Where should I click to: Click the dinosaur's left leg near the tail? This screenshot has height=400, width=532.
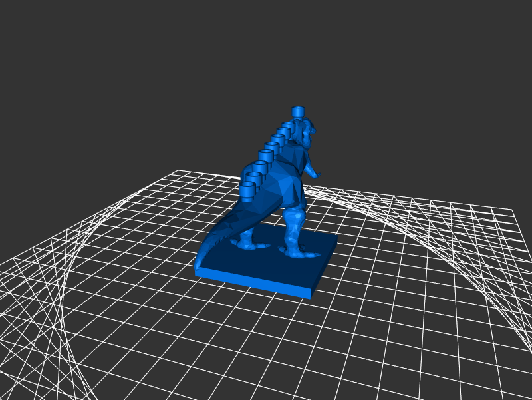[x=248, y=233]
